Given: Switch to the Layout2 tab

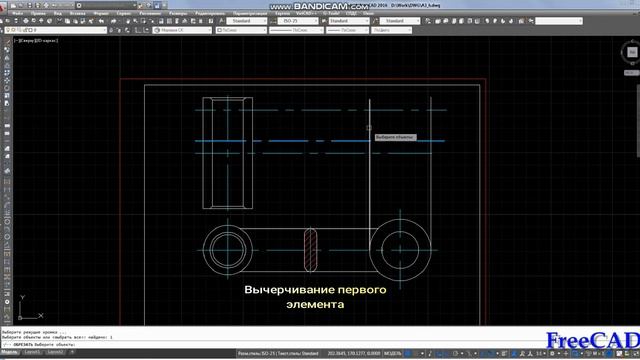Looking at the screenshot, I should tap(55, 352).
